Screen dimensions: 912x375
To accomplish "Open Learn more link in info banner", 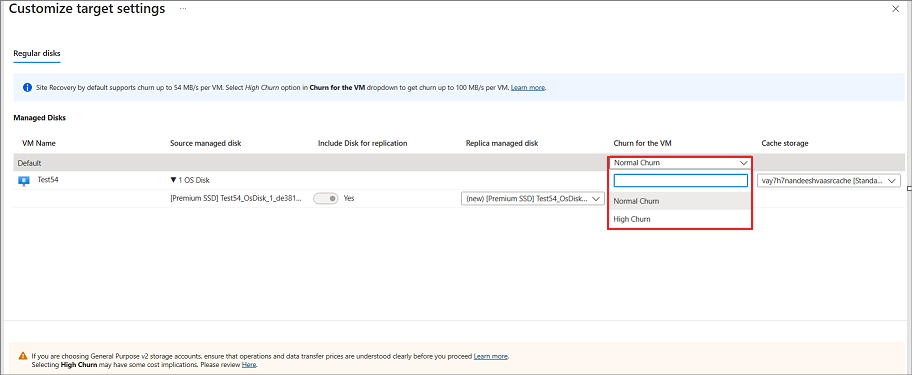I will [x=528, y=88].
